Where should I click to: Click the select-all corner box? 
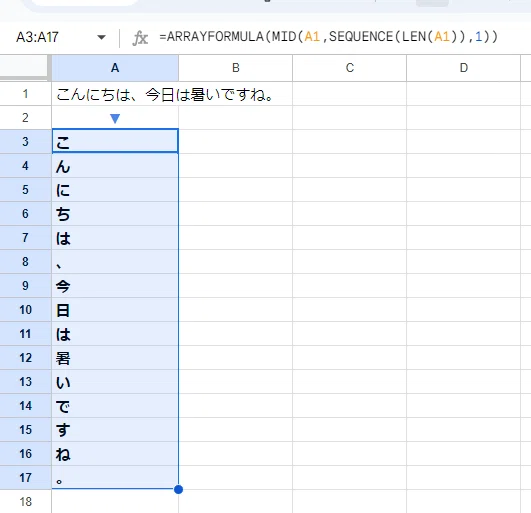coord(24,67)
